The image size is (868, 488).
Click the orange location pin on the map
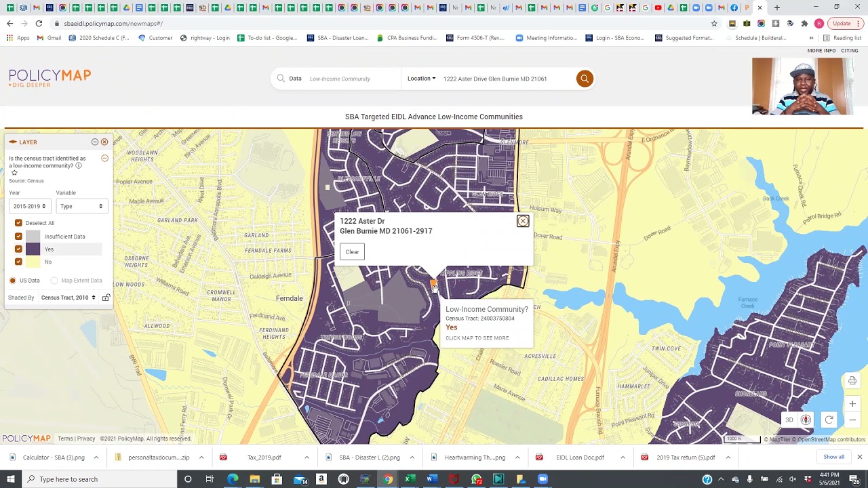(x=433, y=285)
